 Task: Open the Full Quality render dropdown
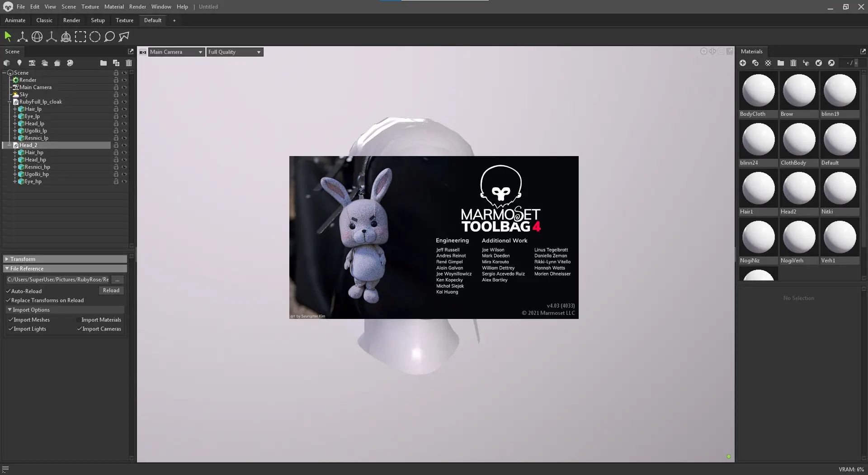235,52
